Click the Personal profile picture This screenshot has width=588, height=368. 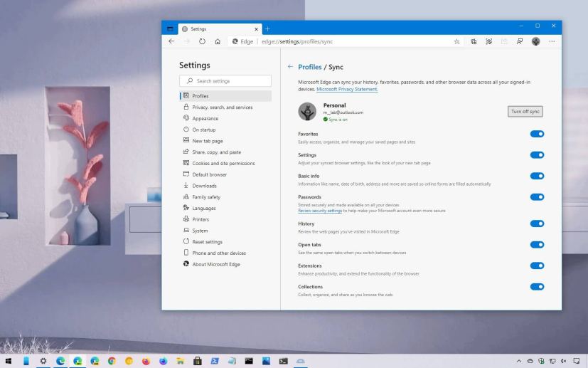tap(307, 112)
